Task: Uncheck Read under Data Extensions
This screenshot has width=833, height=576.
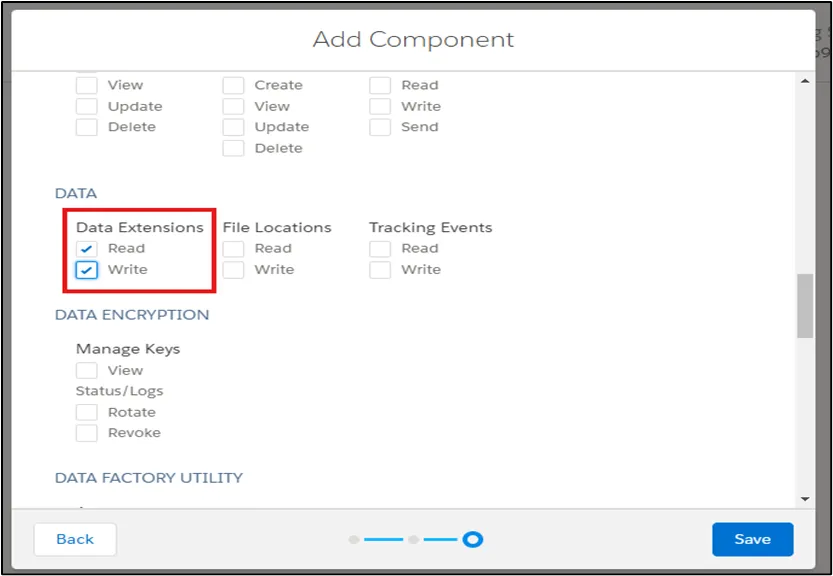Action: pyautogui.click(x=85, y=248)
